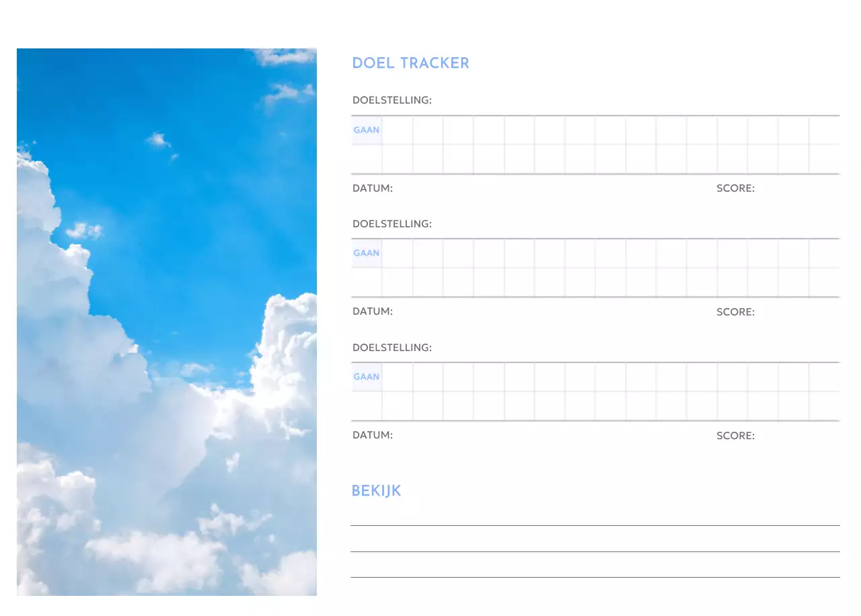The image size is (861, 616).
Task: Click the DOEL TRACKER heading
Action: (x=410, y=63)
